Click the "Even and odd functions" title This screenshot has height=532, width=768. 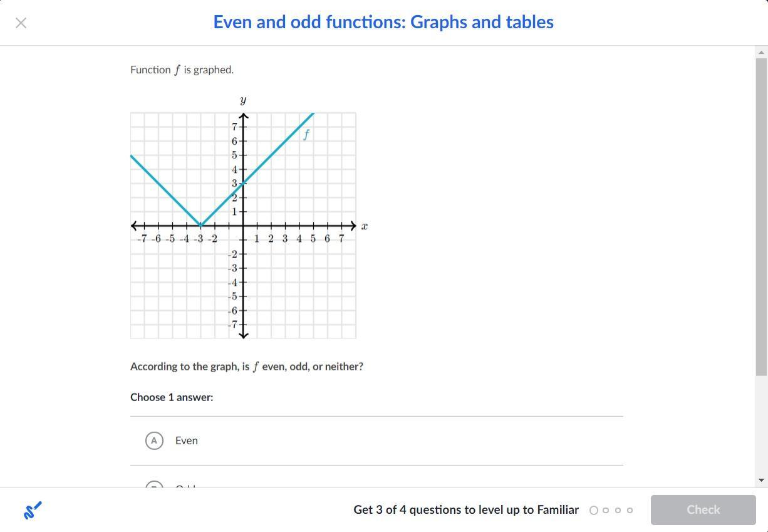click(x=383, y=22)
